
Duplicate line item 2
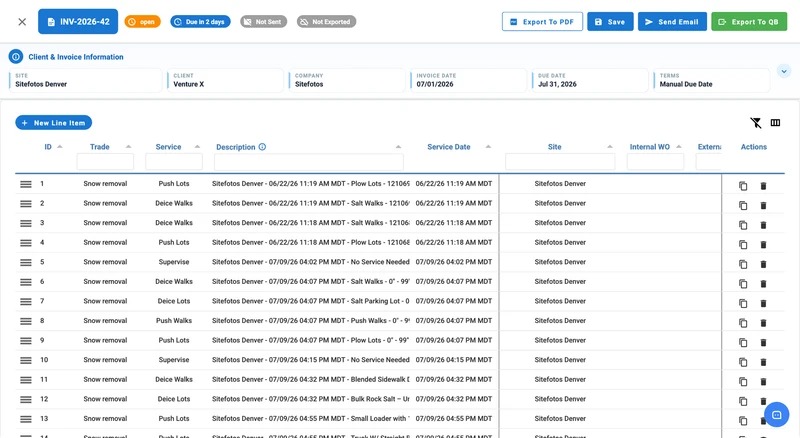[x=743, y=205]
